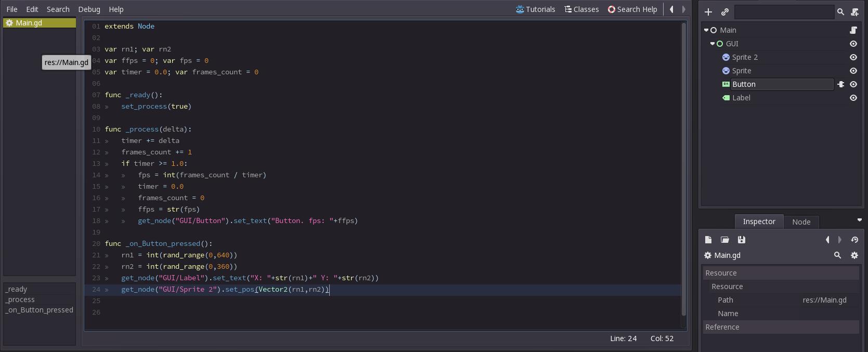Open the Tutorials link
The width and height of the screenshot is (868, 352).
(535, 9)
